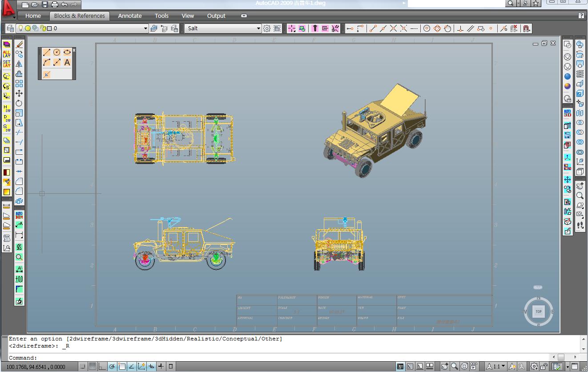This screenshot has width=588, height=372.
Task: Expand the layer '0' dropdown list
Action: 145,28
